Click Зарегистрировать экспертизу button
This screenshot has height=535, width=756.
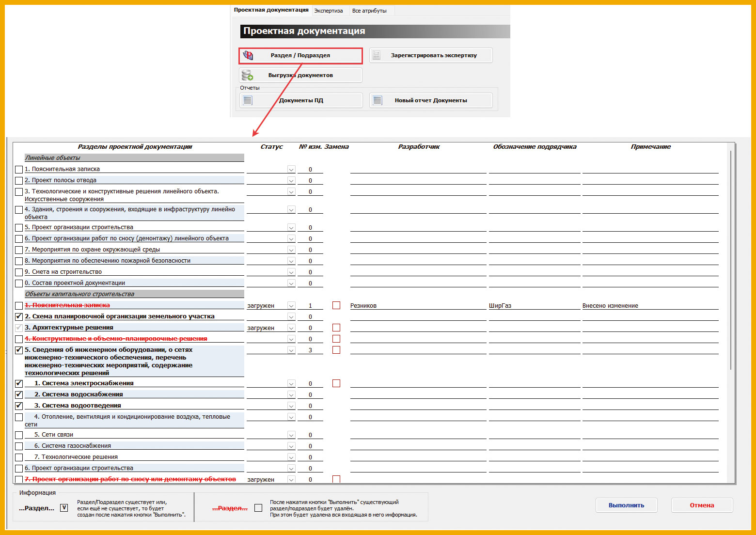click(431, 55)
